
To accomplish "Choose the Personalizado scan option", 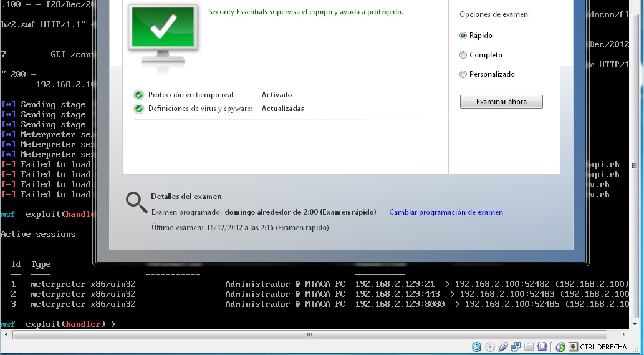I will click(x=463, y=75).
